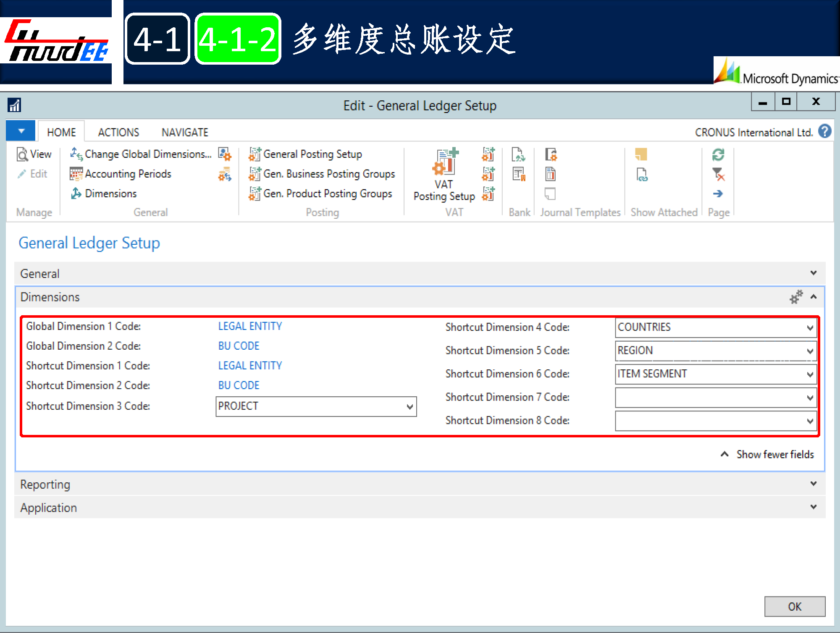Click Show fewer fields link
The image size is (840, 633).
pyautogui.click(x=774, y=455)
